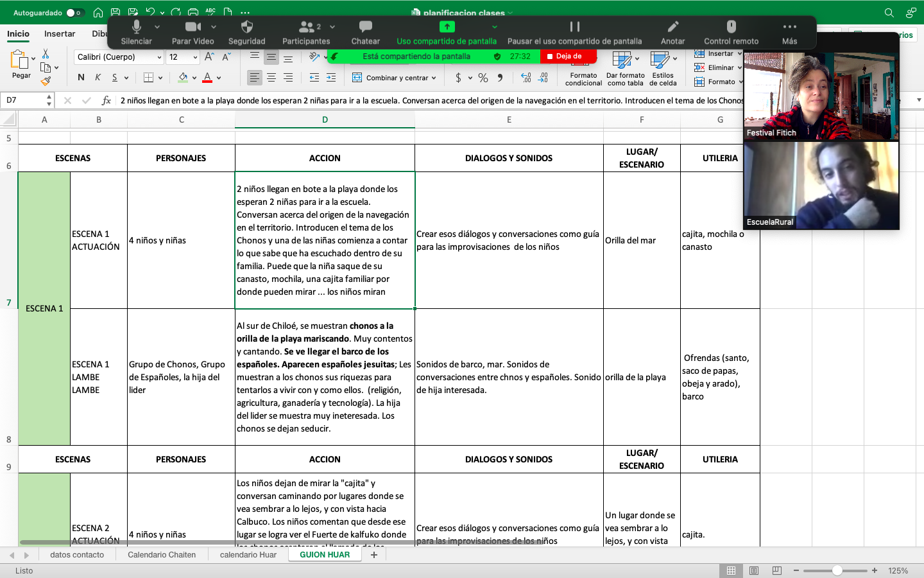924x578 pixels.
Task: Align text to the left
Action: click(x=255, y=78)
